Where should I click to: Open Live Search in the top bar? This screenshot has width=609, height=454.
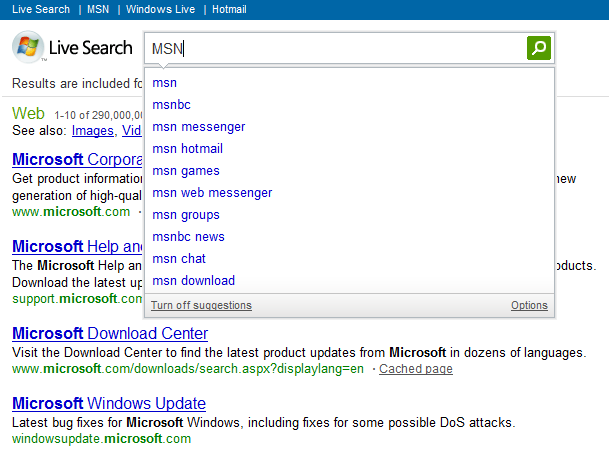coord(41,9)
